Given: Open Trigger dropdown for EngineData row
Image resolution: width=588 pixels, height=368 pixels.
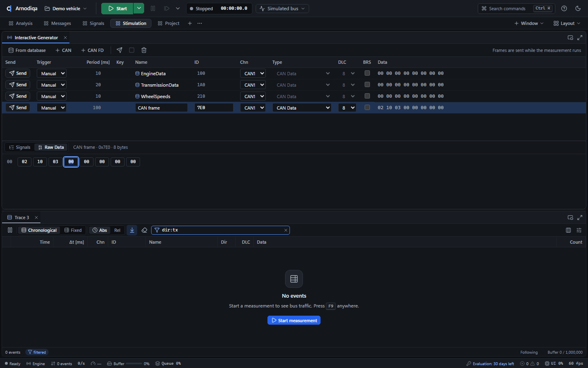Looking at the screenshot, I should [x=51, y=74].
